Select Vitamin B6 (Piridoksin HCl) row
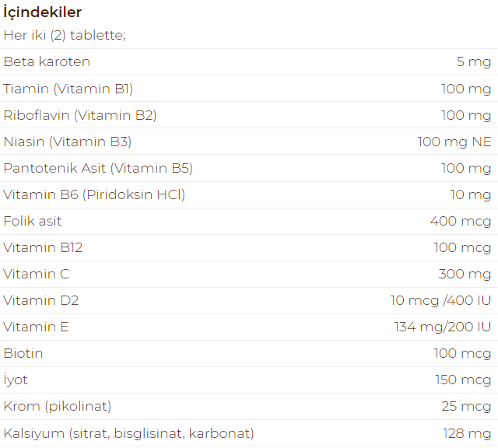 click(249, 194)
